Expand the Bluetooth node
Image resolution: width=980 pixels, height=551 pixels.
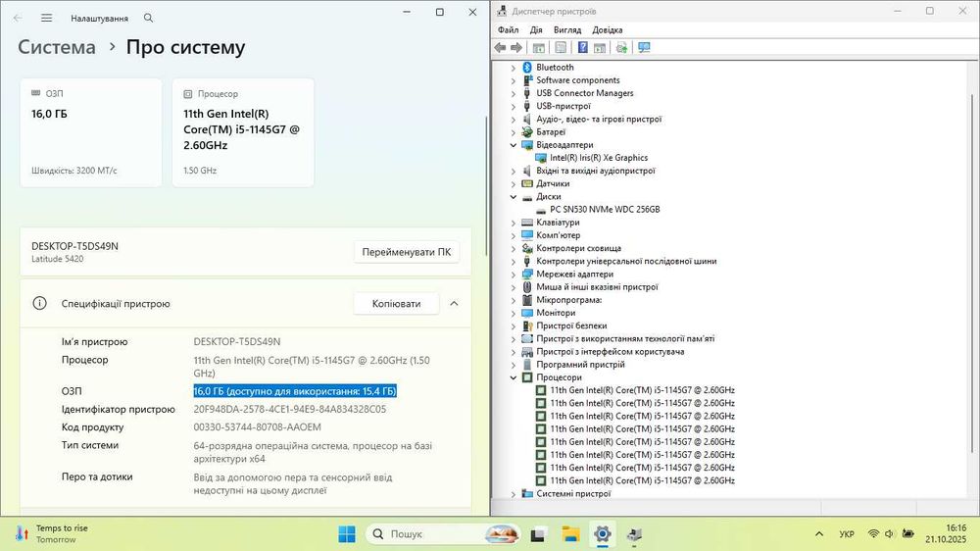pyautogui.click(x=514, y=68)
